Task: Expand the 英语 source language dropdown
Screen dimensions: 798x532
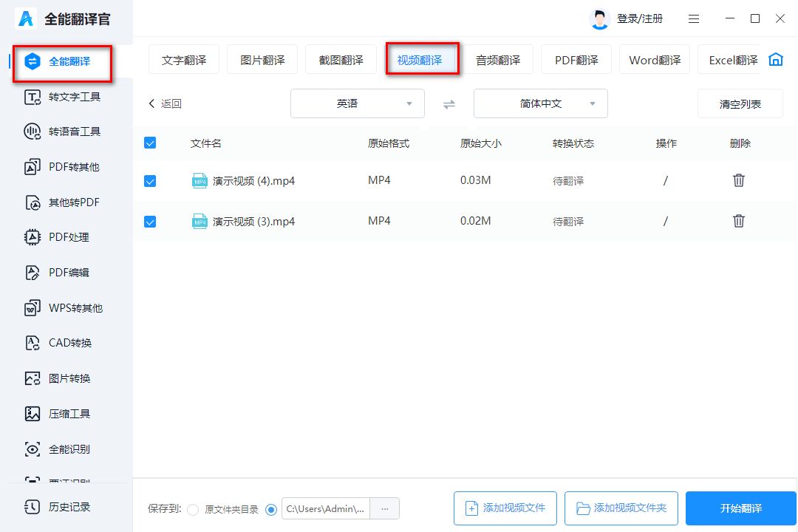Action: [x=358, y=104]
